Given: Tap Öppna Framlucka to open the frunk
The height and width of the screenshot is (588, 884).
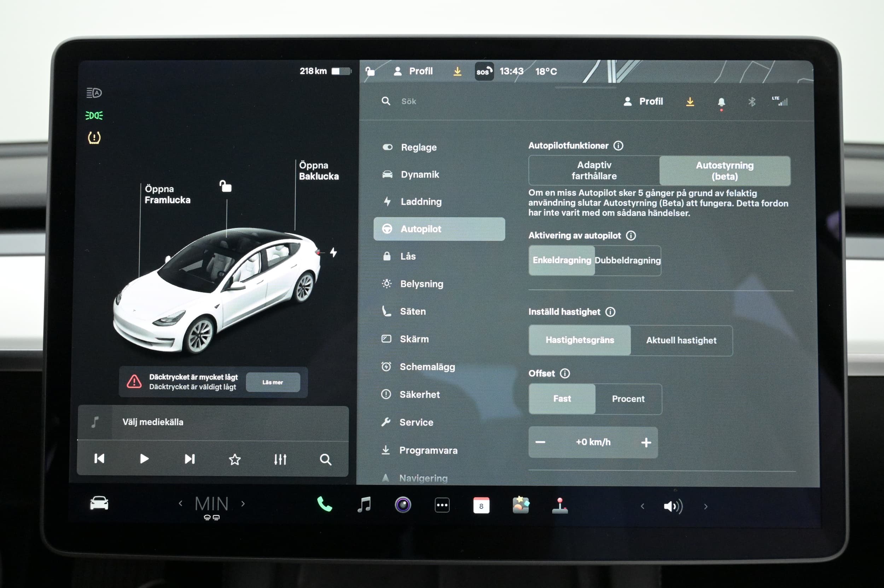Looking at the screenshot, I should tap(167, 194).
